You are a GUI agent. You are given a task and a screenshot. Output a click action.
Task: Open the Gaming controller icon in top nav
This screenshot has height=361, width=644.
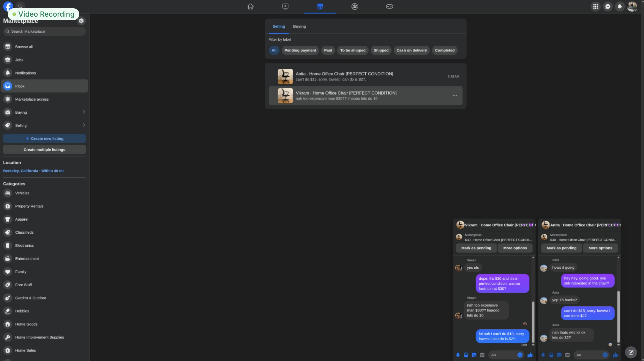[389, 7]
